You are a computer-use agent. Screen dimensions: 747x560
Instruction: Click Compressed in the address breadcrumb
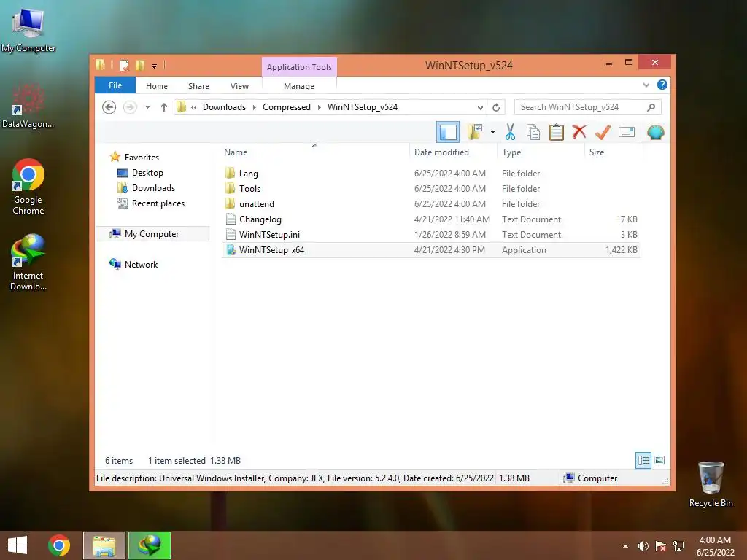(286, 107)
